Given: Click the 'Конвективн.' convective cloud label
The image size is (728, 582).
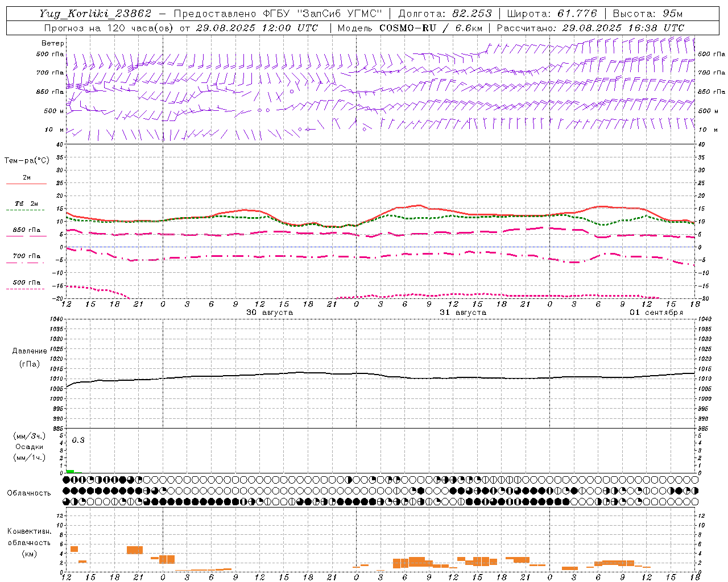Looking at the screenshot, I should (30, 531).
